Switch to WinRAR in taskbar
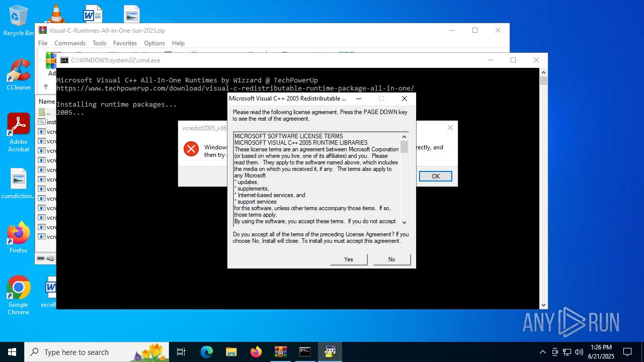The height and width of the screenshot is (362, 644). point(280,352)
